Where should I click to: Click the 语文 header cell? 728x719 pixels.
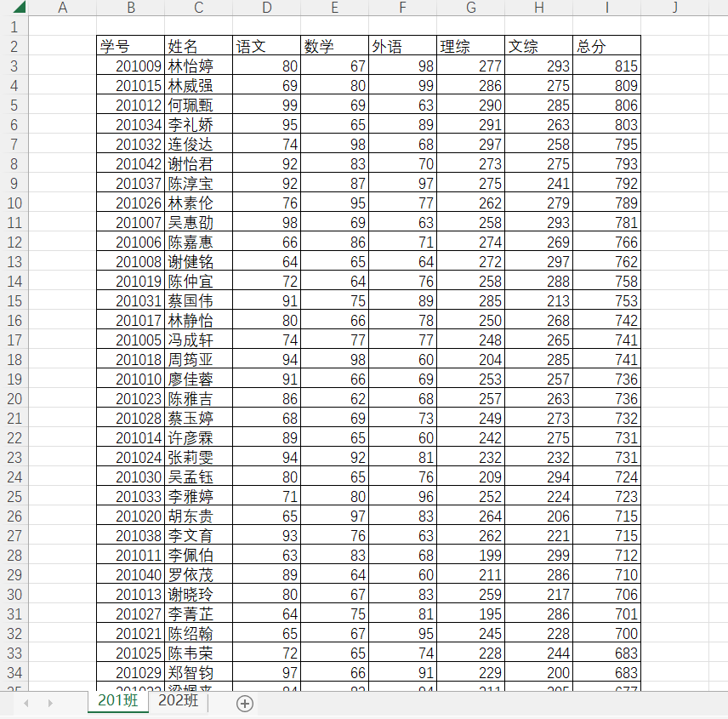pos(266,46)
